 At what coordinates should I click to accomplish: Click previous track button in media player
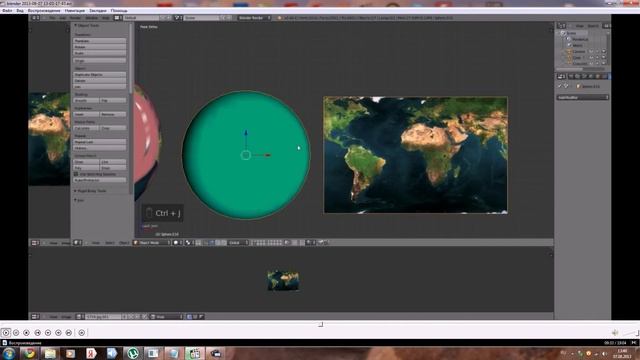tap(38, 333)
